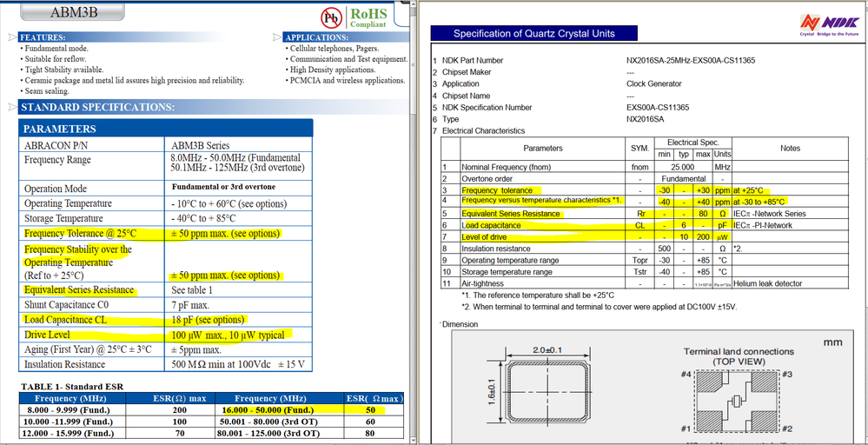868x445 pixels.
Task: Click the 'NX2016SA' type value
Action: click(645, 119)
